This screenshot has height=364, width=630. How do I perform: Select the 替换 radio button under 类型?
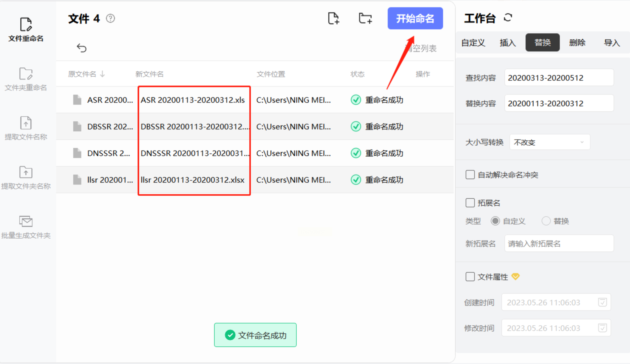coord(546,221)
